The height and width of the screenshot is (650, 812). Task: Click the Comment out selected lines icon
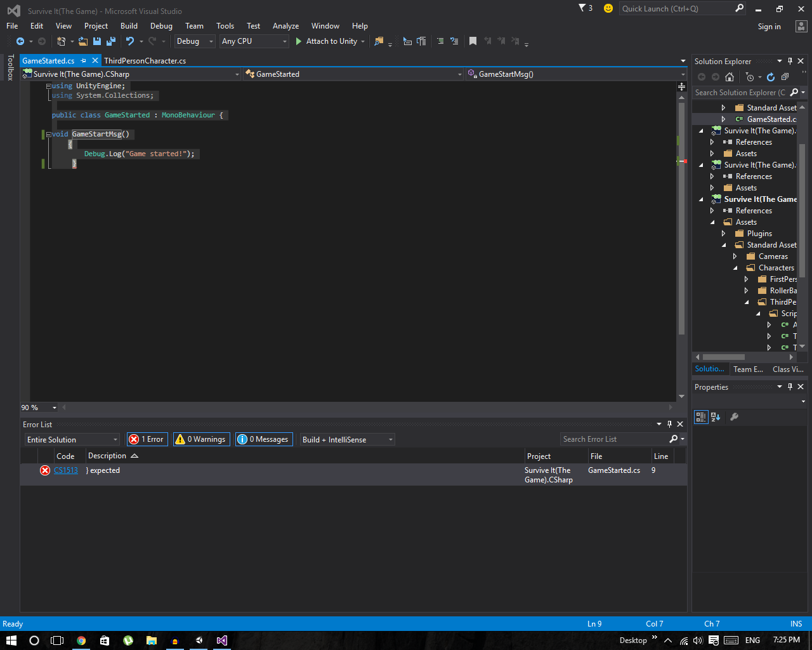(x=440, y=41)
